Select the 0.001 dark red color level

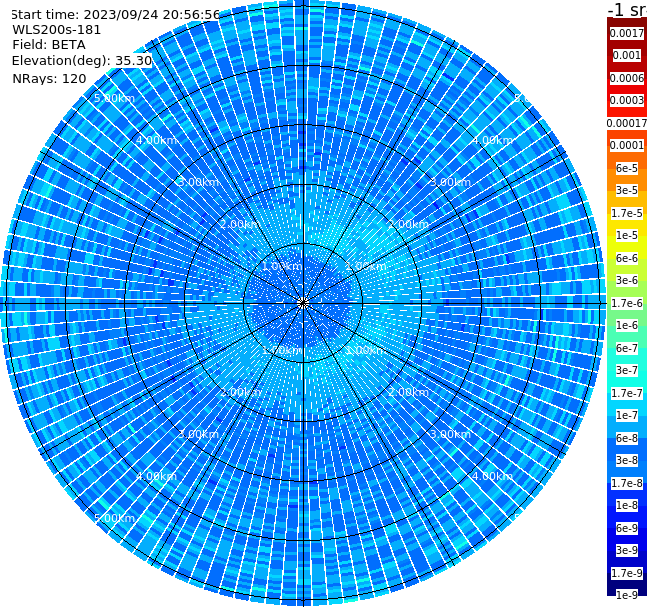[627, 55]
